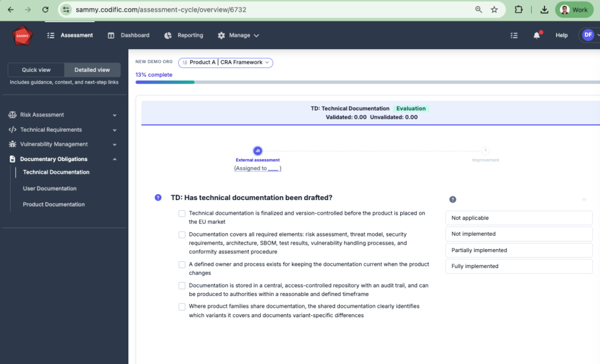Screen dimensions: 600x364
Task: Click the External assessment step icon
Action: [258, 150]
